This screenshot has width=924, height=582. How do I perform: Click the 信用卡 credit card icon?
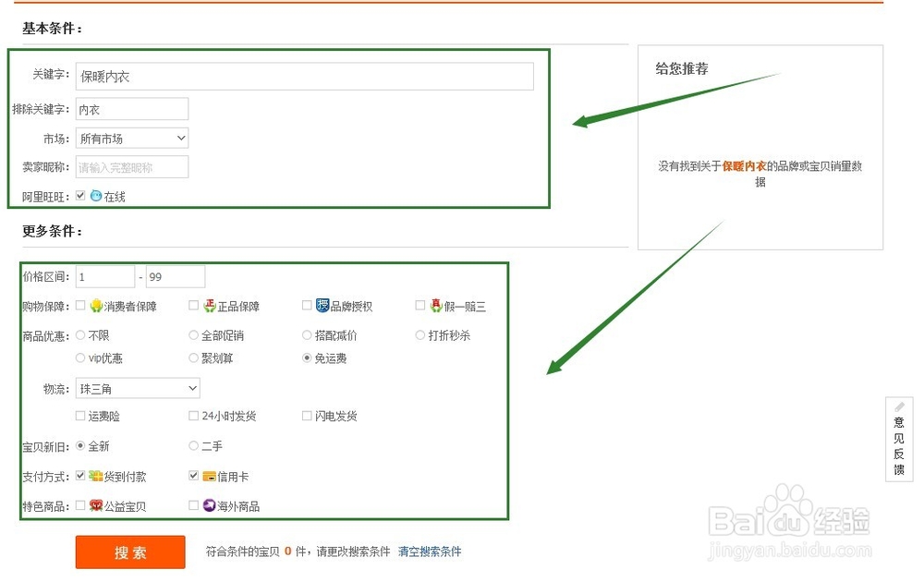[x=207, y=475]
